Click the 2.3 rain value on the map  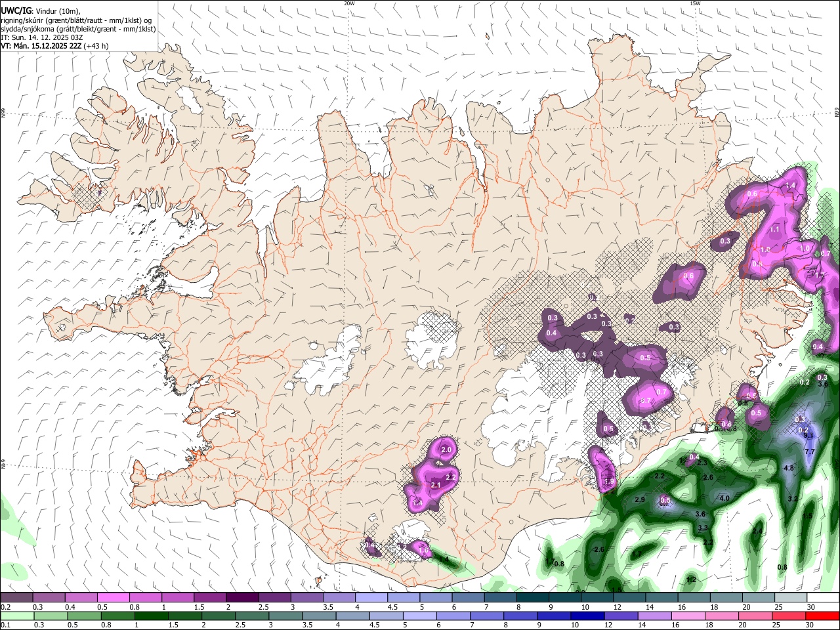coord(702,463)
